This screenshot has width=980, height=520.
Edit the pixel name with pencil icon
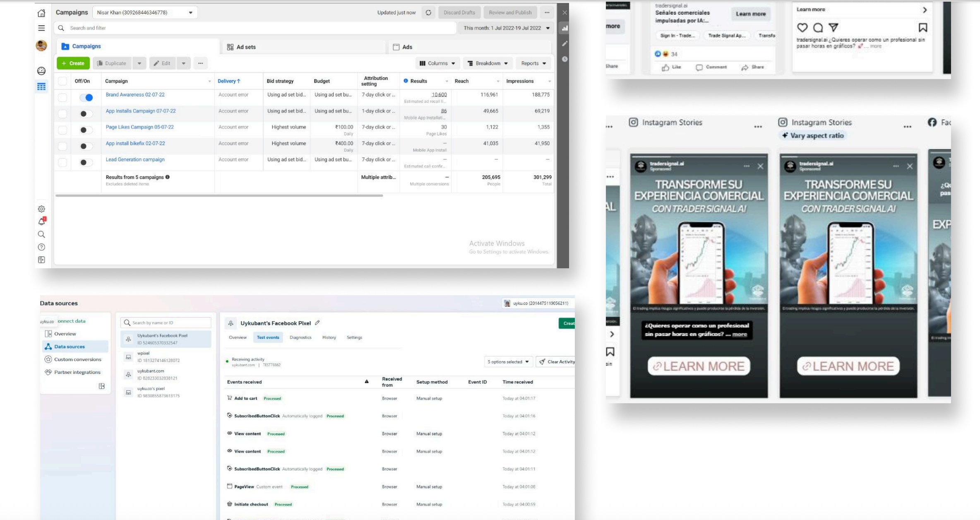click(317, 323)
